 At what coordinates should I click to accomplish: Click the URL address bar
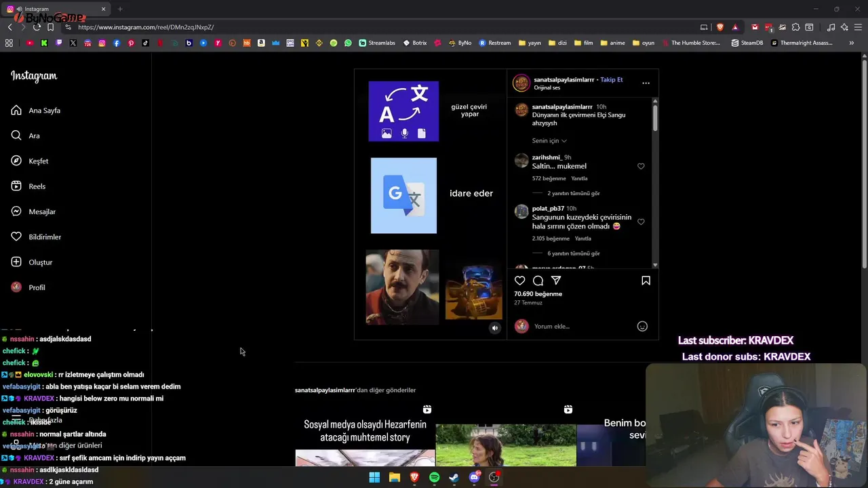pyautogui.click(x=380, y=27)
